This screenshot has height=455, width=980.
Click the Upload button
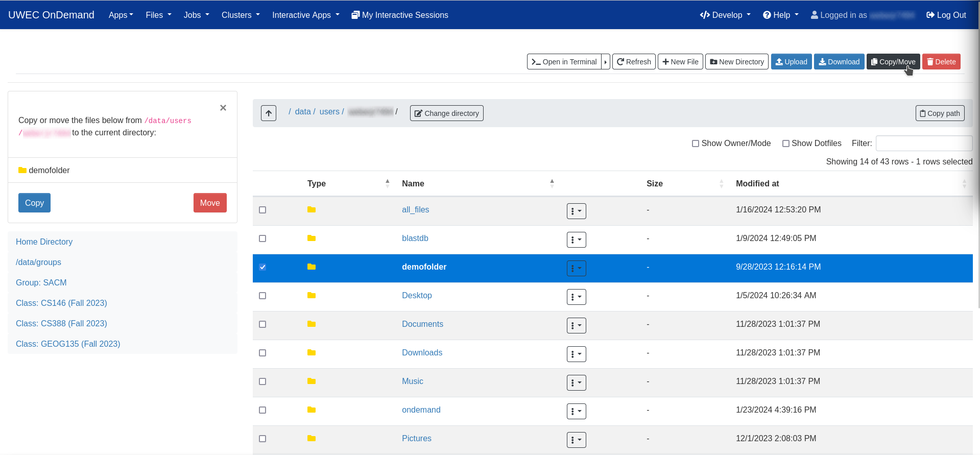(791, 62)
